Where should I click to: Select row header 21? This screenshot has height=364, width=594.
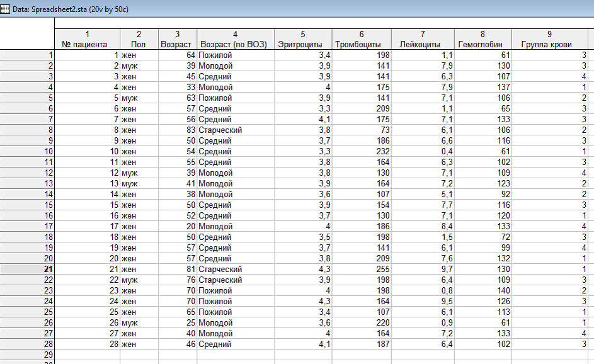click(x=27, y=269)
